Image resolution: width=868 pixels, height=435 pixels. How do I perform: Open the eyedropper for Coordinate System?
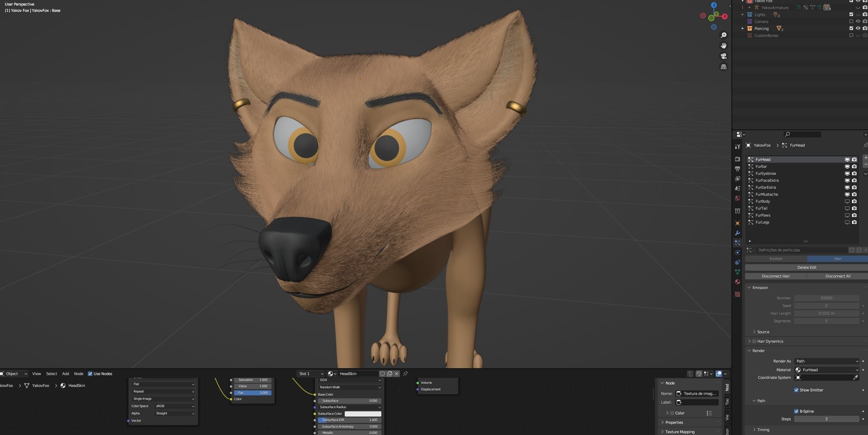tap(855, 378)
